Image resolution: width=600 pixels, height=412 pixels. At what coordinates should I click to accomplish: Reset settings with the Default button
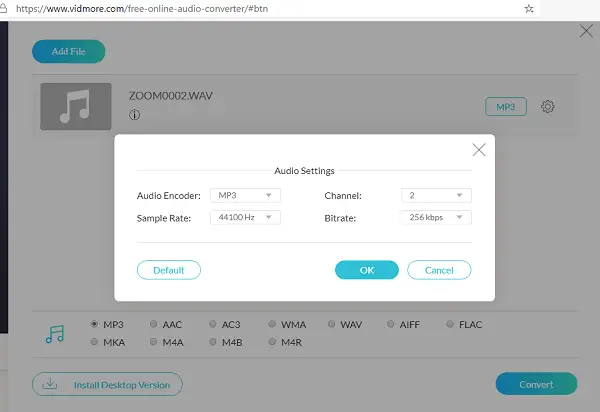pos(169,270)
